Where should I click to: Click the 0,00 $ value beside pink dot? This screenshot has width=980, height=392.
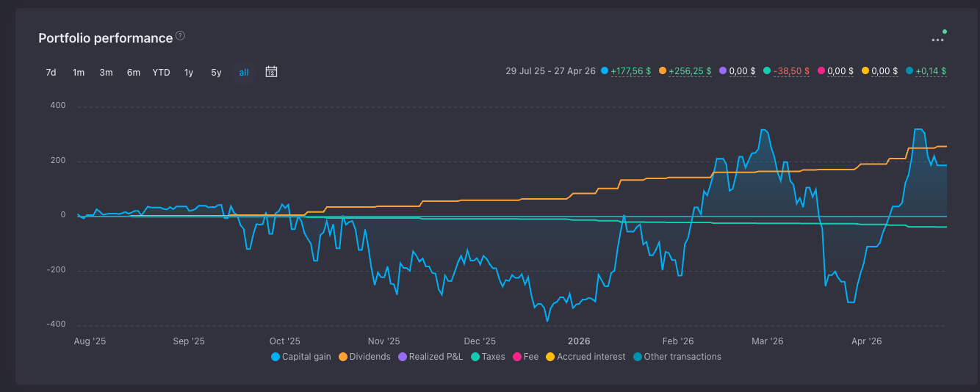(840, 71)
